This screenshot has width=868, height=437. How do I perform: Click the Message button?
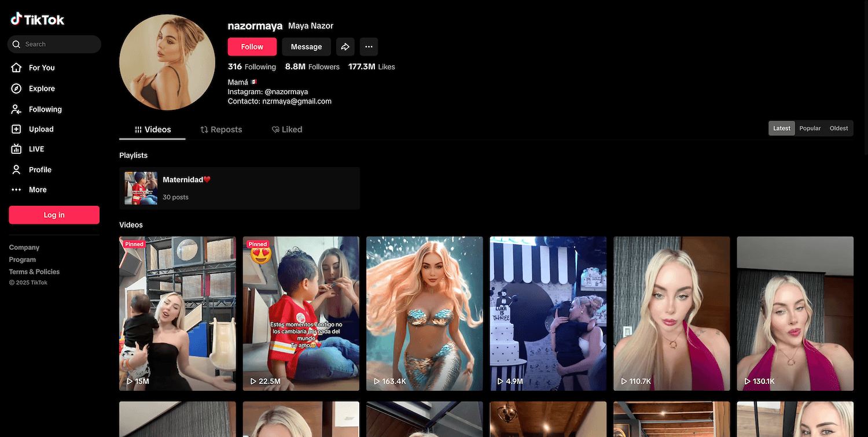306,47
